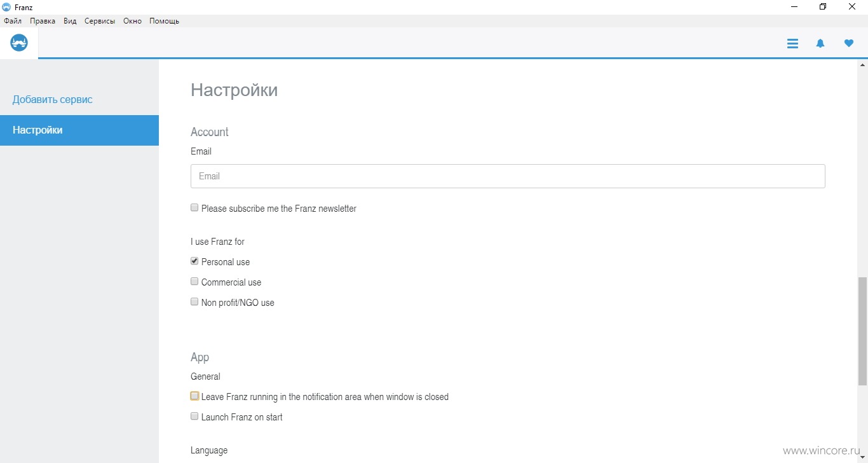Enable Franz newsletter subscription checkbox
Image resolution: width=868 pixels, height=463 pixels.
194,207
